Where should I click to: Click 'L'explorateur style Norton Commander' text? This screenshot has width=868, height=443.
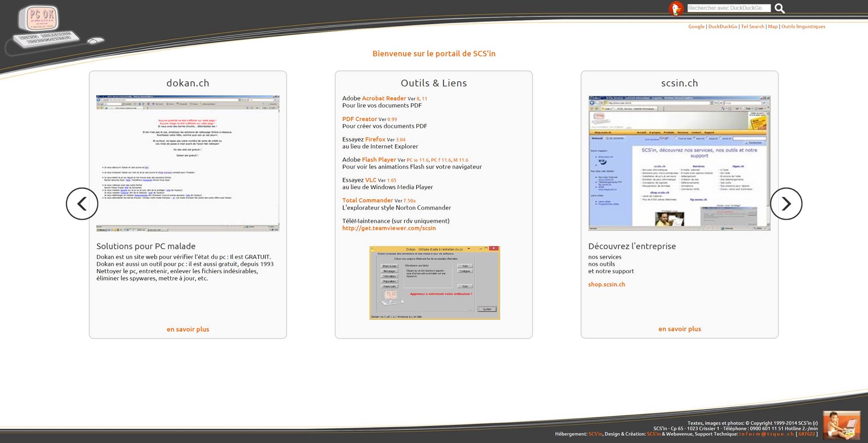[x=397, y=208]
